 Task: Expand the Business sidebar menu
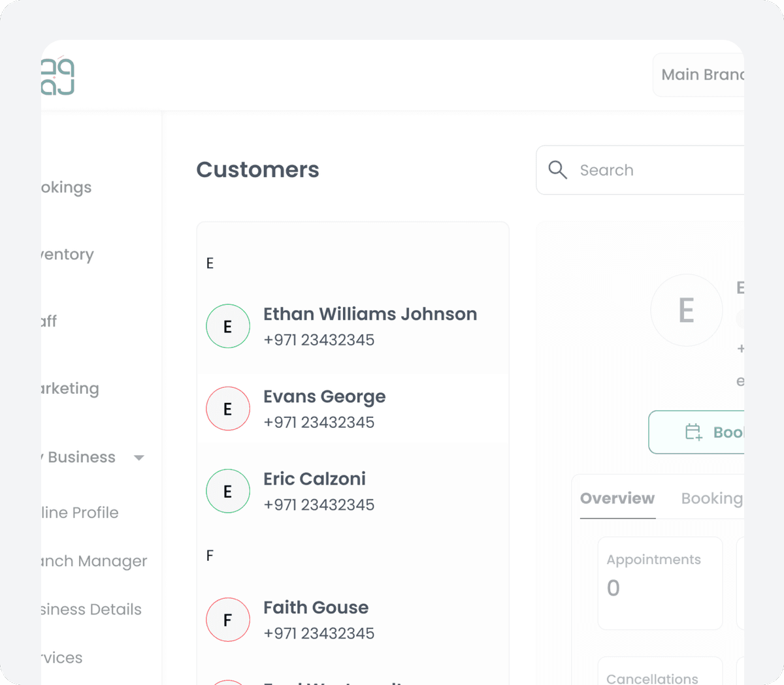[x=81, y=457]
